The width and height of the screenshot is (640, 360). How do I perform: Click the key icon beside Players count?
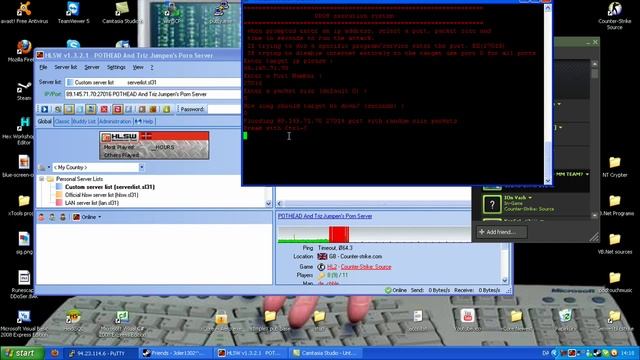coord(322,276)
